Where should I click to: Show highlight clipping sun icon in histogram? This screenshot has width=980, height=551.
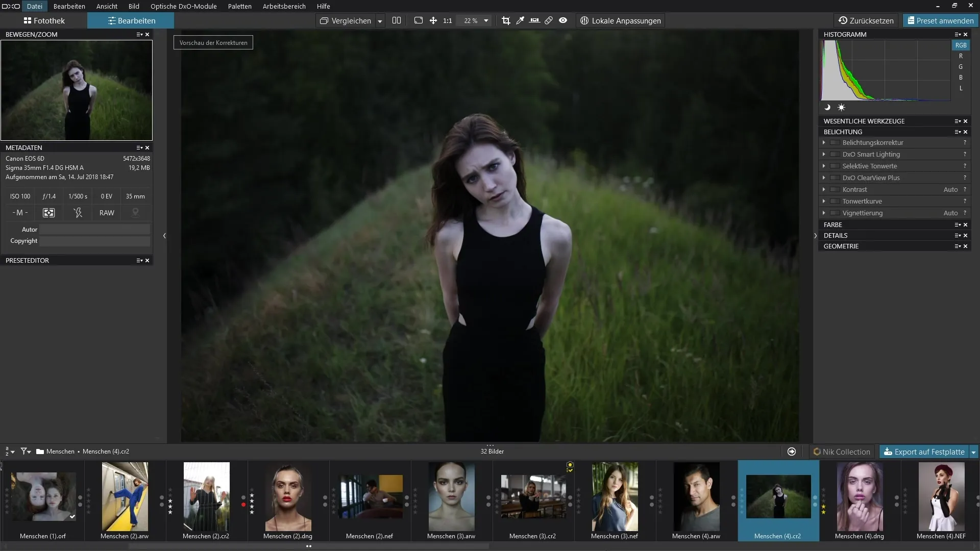[x=841, y=107]
